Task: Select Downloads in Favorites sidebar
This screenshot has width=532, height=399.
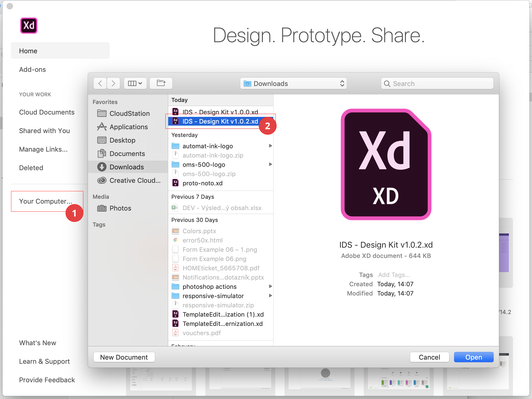Action: [128, 167]
